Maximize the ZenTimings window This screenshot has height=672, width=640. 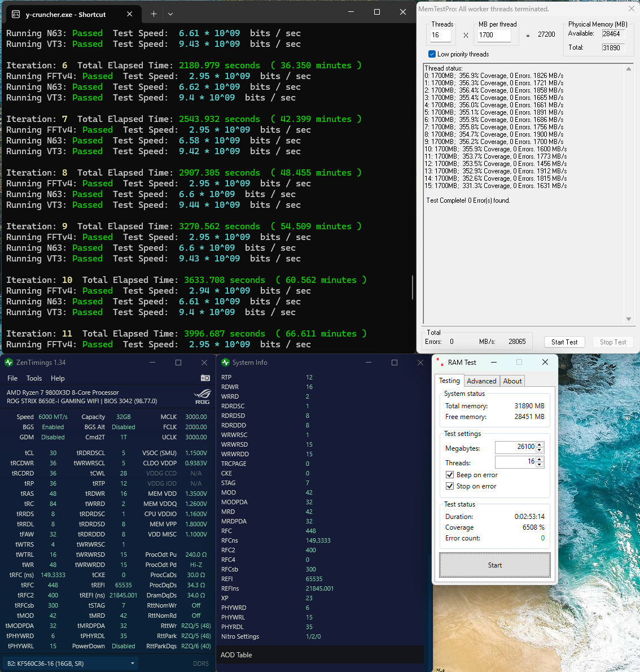[x=178, y=363]
